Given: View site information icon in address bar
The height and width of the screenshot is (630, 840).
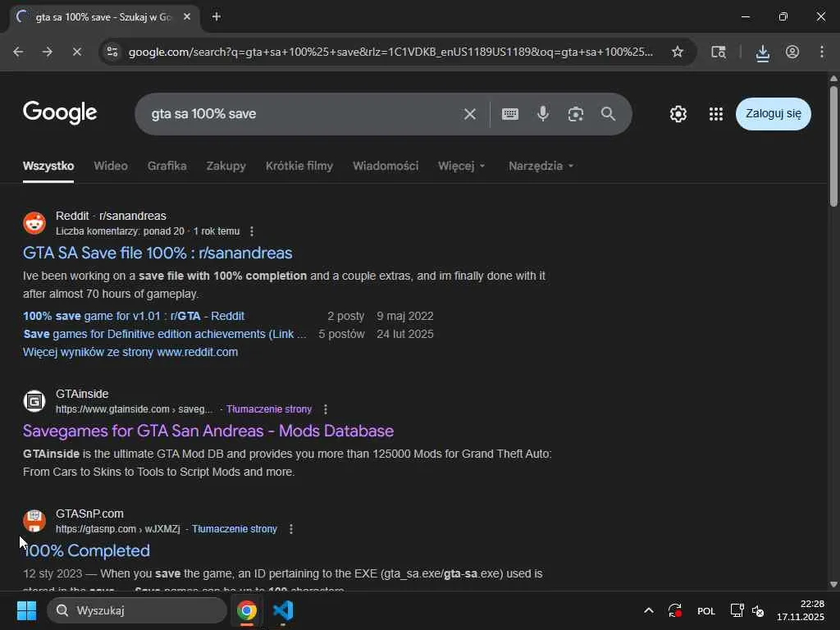Looking at the screenshot, I should (112, 52).
